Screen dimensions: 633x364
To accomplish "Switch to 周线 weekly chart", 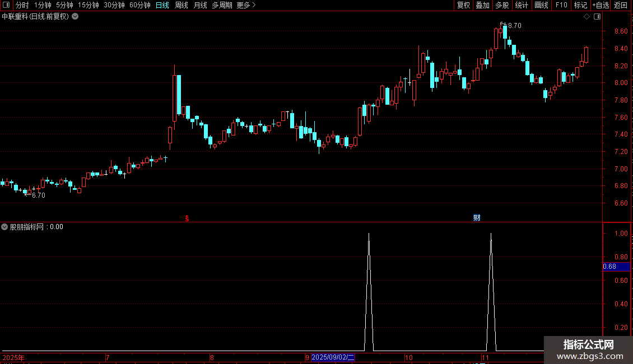I will point(181,5).
